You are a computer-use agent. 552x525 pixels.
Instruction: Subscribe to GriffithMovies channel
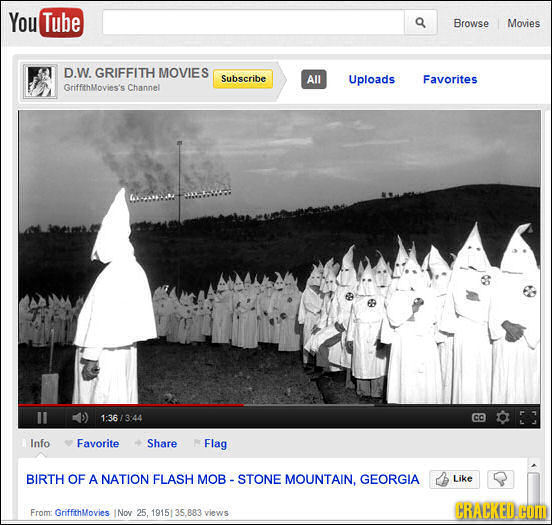[243, 79]
